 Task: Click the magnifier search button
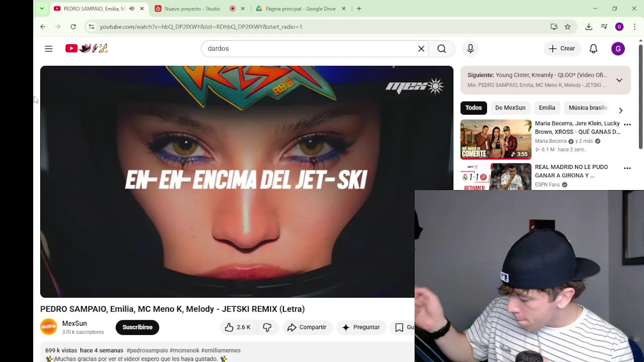point(442,49)
